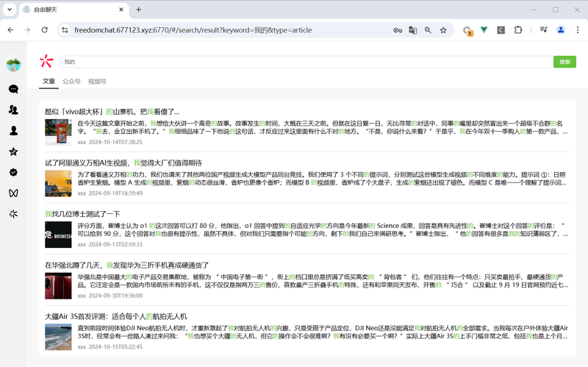Image resolution: width=588 pixels, height=367 pixels.
Task: Switch to the 公众号 tab
Action: [71, 82]
